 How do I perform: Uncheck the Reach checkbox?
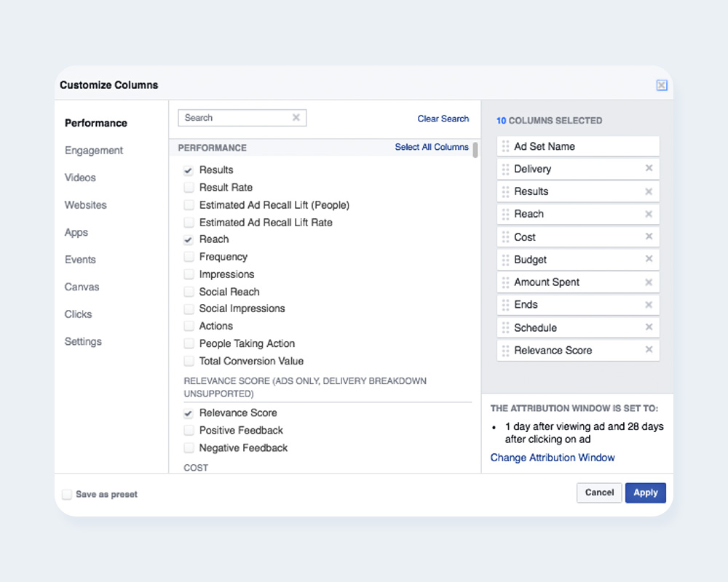pyautogui.click(x=189, y=239)
